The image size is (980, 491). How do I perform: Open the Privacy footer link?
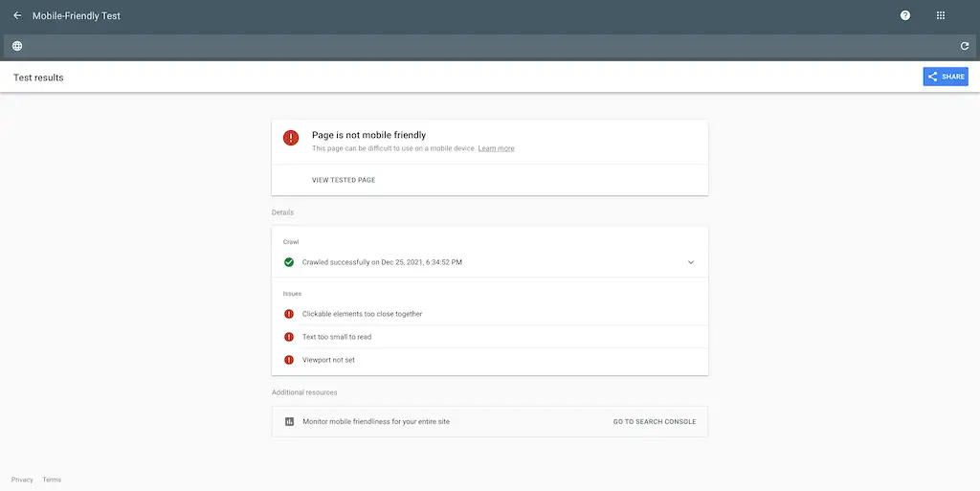(22, 480)
